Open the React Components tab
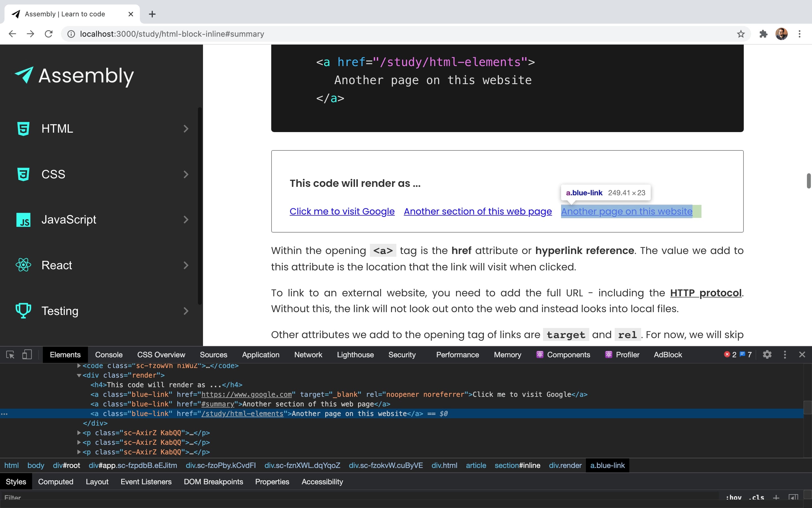Image resolution: width=812 pixels, height=508 pixels. tap(563, 355)
